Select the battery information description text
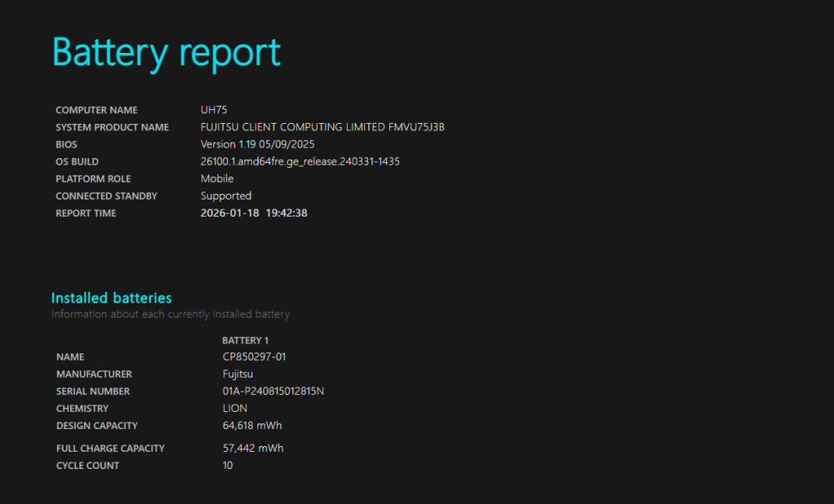This screenshot has height=504, width=834. [x=170, y=314]
